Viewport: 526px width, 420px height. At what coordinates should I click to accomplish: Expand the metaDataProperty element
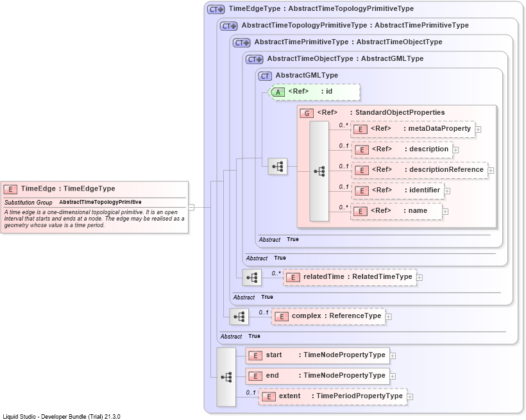tap(479, 130)
